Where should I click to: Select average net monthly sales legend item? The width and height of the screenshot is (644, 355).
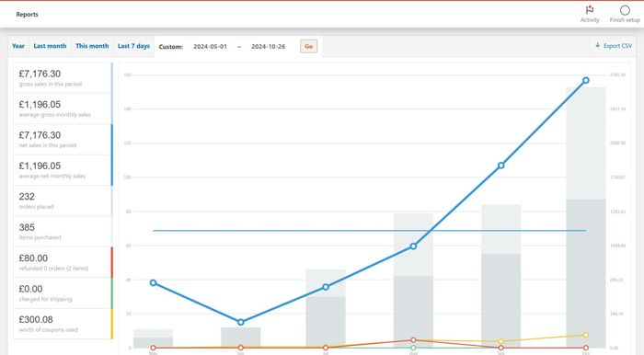63,170
